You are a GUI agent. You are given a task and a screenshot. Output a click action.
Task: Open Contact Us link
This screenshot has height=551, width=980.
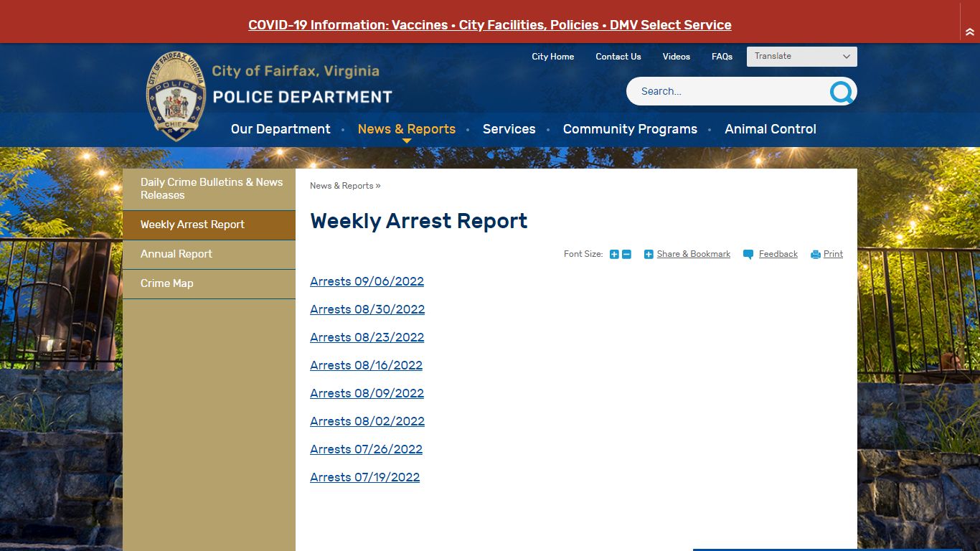[618, 57]
